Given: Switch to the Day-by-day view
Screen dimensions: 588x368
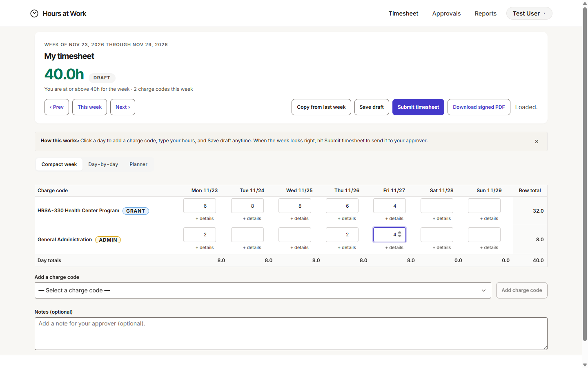Looking at the screenshot, I should pyautogui.click(x=103, y=164).
